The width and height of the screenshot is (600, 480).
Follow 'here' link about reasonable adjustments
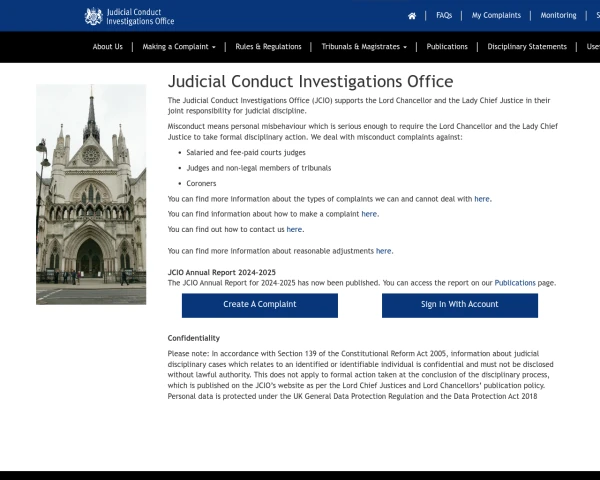[x=383, y=251]
